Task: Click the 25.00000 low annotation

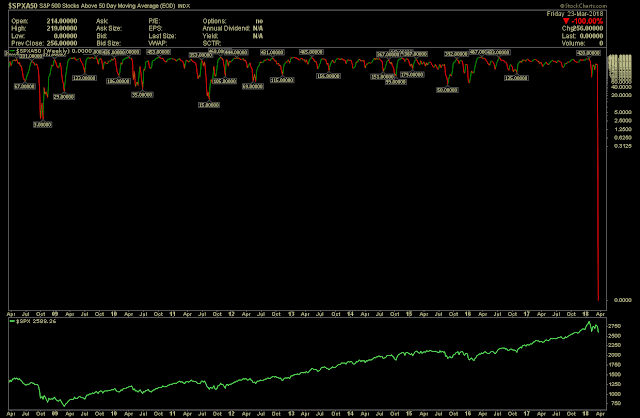Action: point(64,97)
